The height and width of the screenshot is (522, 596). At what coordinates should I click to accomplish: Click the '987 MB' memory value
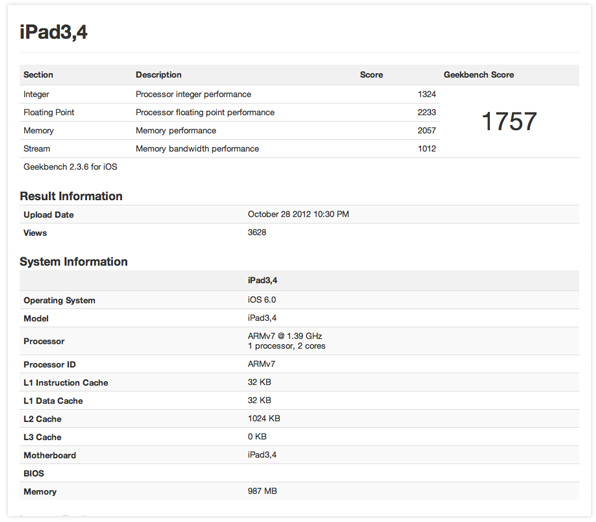pos(262,491)
